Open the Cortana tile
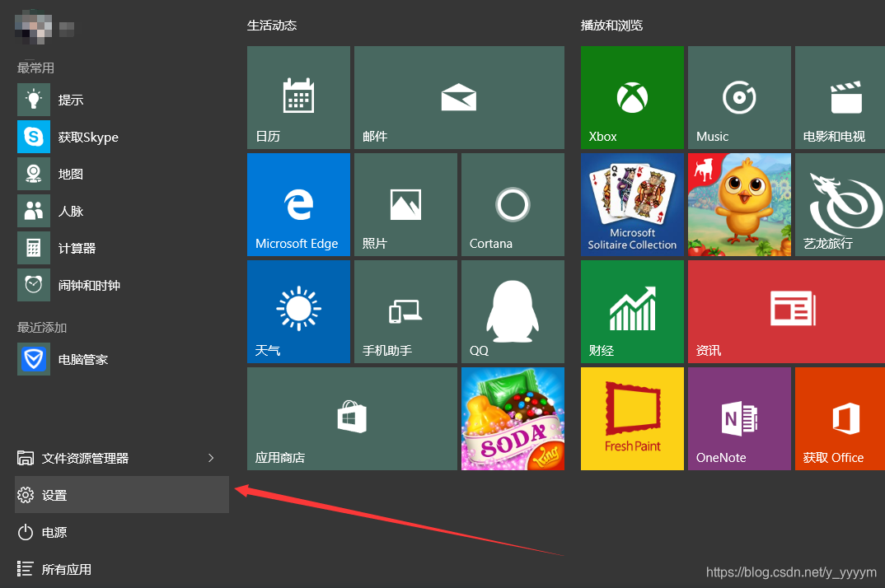The width and height of the screenshot is (885, 588). (x=513, y=205)
